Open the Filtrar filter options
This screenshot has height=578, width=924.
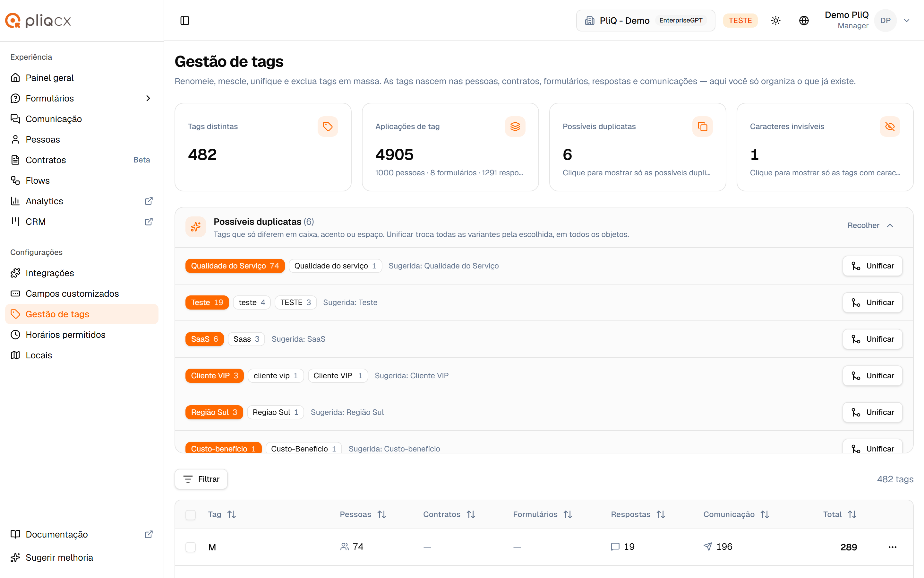click(201, 479)
